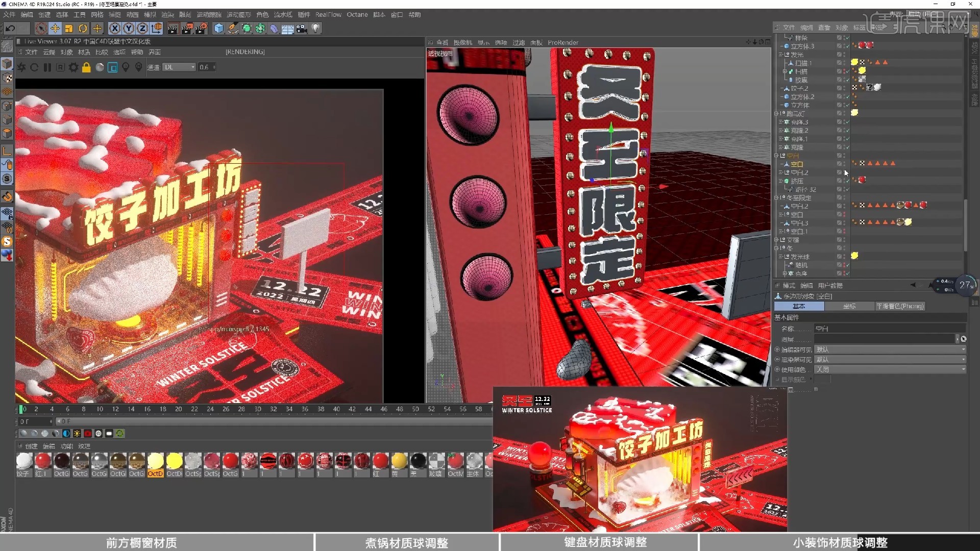The height and width of the screenshot is (551, 980).
Task: Restart render in Live Viewer
Action: pyautogui.click(x=34, y=67)
